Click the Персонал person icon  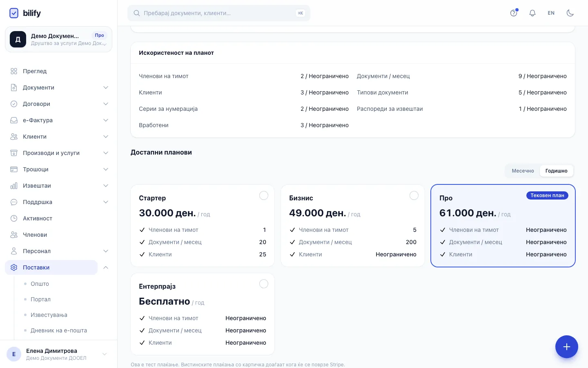point(14,251)
